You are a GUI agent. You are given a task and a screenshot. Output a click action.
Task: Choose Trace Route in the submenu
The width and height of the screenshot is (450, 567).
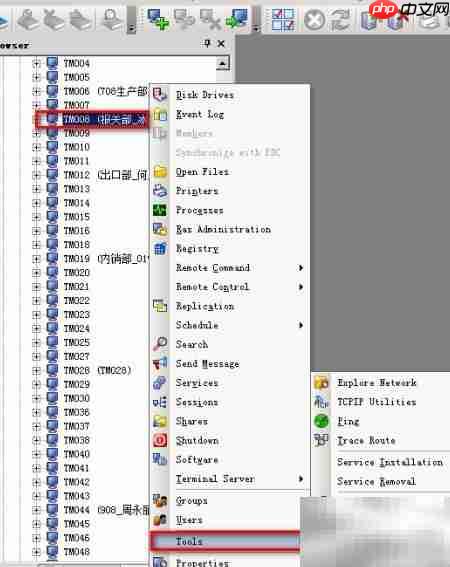(x=366, y=440)
